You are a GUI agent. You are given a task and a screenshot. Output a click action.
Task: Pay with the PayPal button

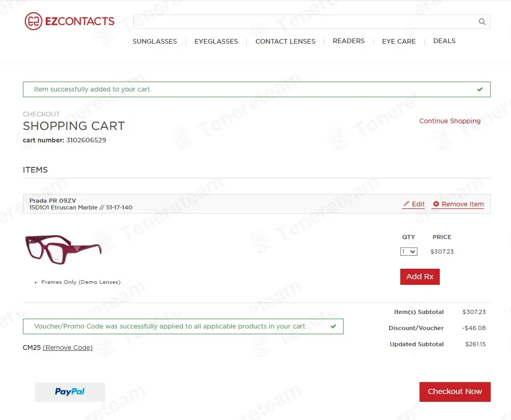tap(70, 392)
